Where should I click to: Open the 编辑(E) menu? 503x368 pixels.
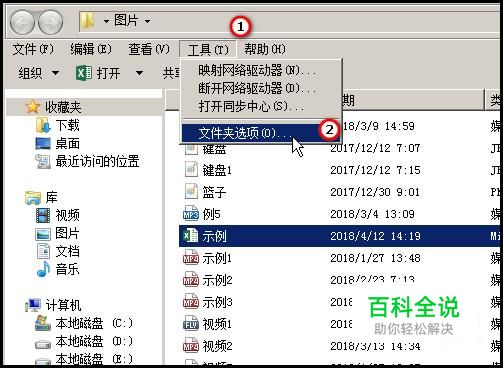[x=91, y=49]
